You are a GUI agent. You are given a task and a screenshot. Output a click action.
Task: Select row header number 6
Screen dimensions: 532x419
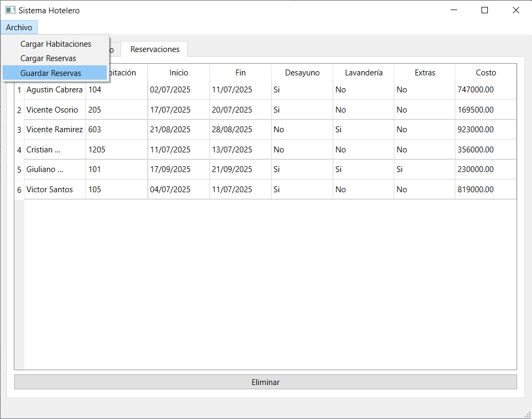(x=19, y=190)
